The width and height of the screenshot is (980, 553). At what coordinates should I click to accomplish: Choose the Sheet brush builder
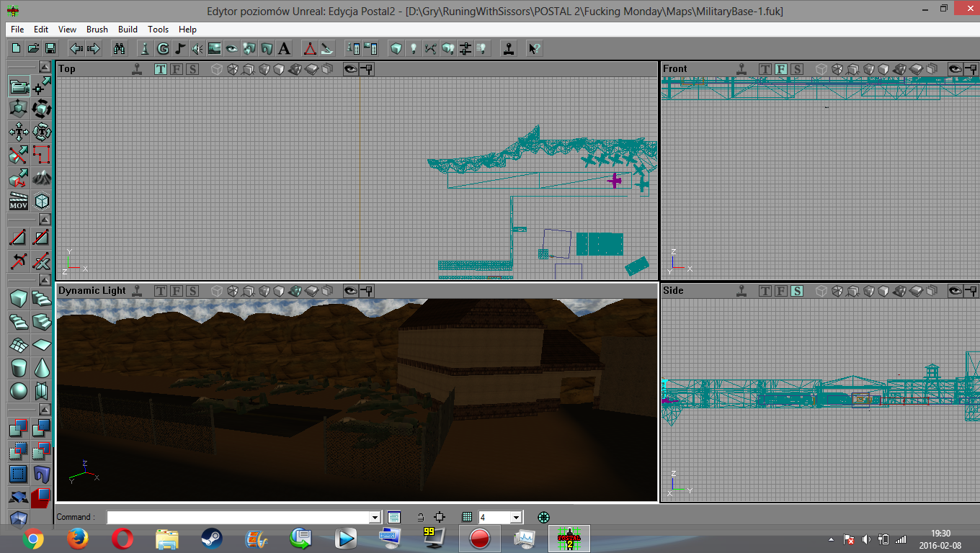[x=42, y=344]
